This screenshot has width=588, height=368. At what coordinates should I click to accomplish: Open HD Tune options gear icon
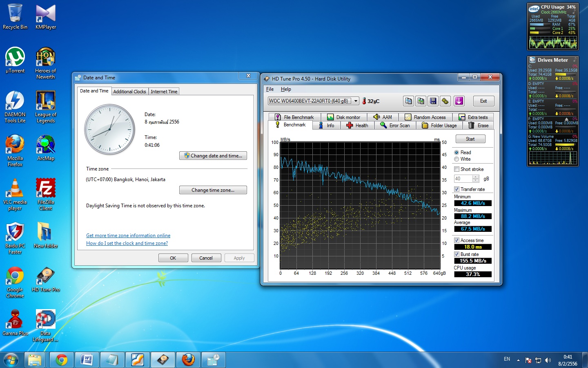click(x=445, y=101)
